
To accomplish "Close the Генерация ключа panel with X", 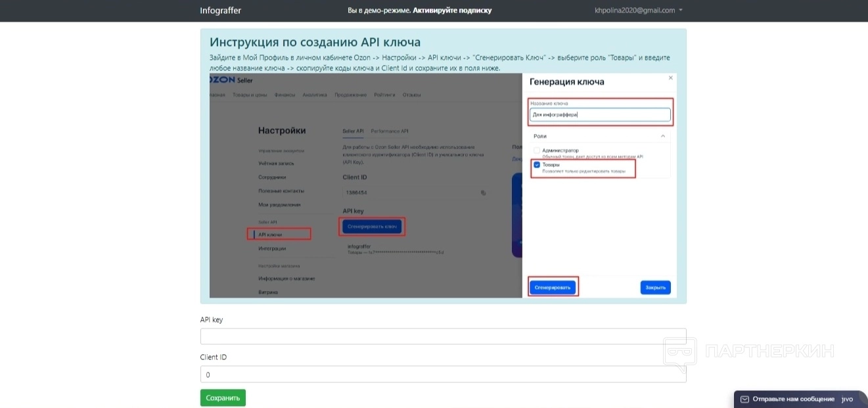I will [x=670, y=78].
